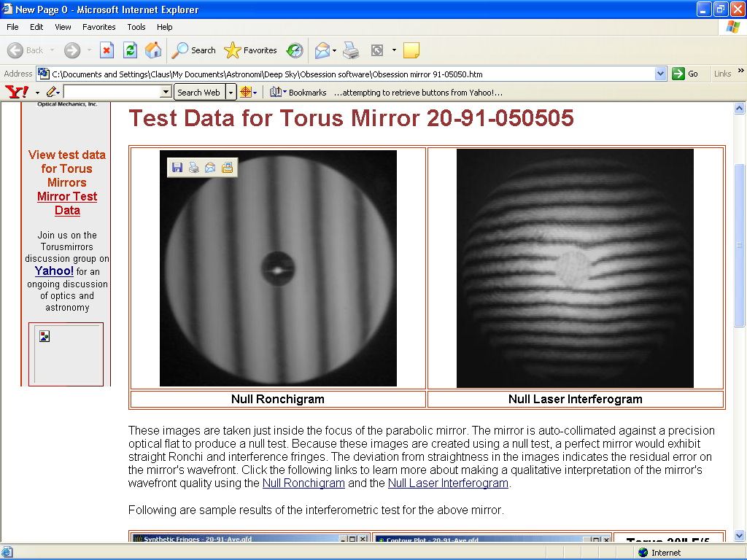Open the Yahoo Bookmarks button

pyautogui.click(x=298, y=93)
